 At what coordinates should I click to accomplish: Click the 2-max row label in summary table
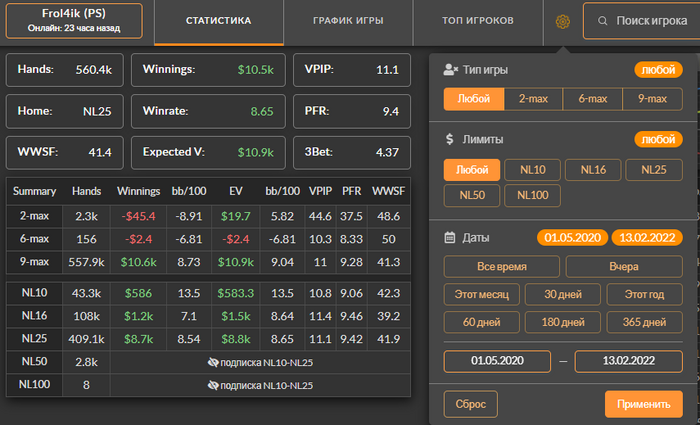[x=34, y=216]
